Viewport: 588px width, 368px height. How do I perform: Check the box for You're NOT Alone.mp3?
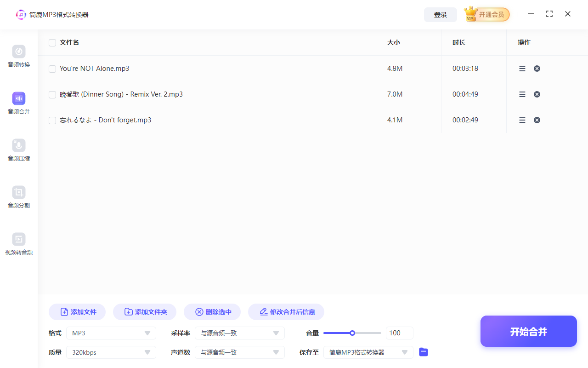coord(52,69)
